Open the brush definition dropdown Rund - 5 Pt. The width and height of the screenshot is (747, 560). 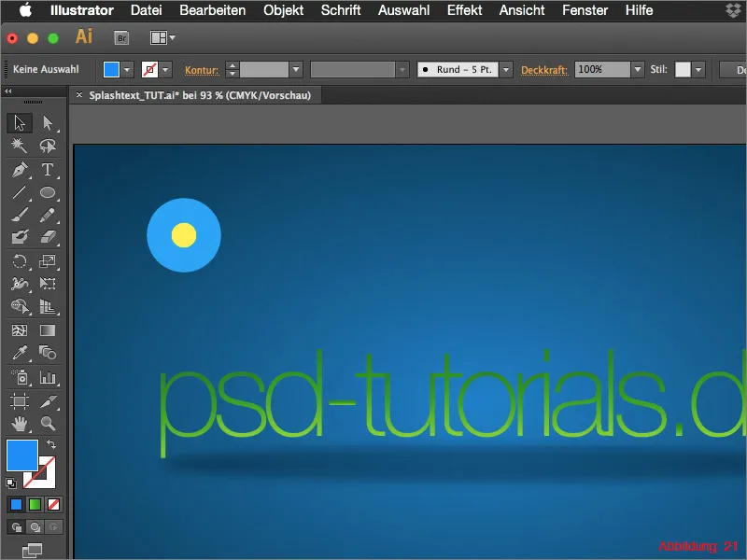point(506,69)
